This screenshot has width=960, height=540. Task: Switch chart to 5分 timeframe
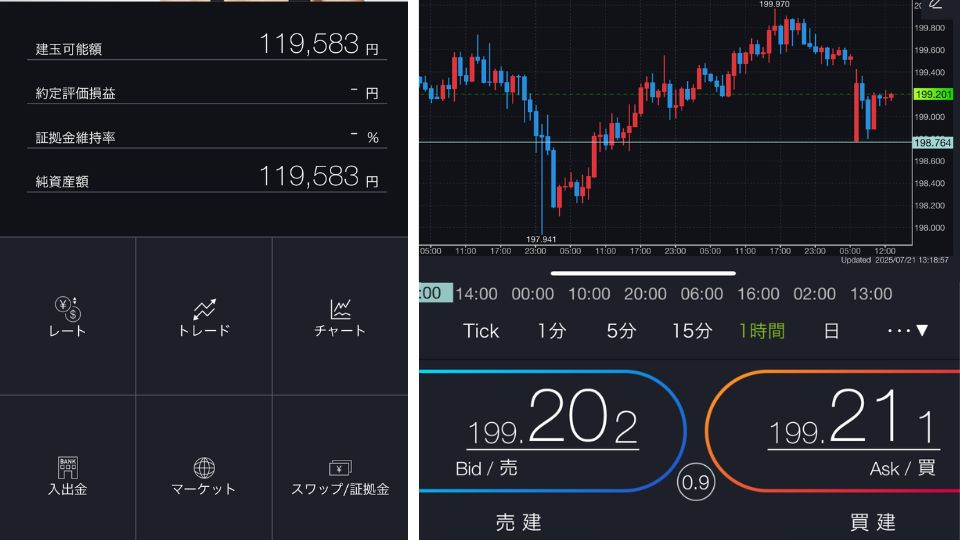[x=621, y=331]
